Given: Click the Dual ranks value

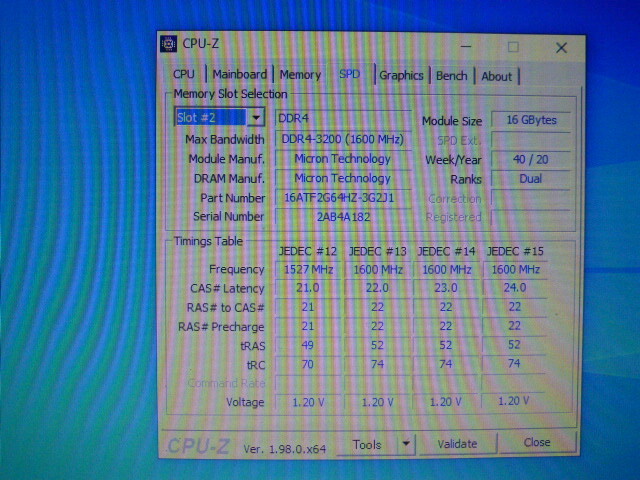Looking at the screenshot, I should (531, 179).
